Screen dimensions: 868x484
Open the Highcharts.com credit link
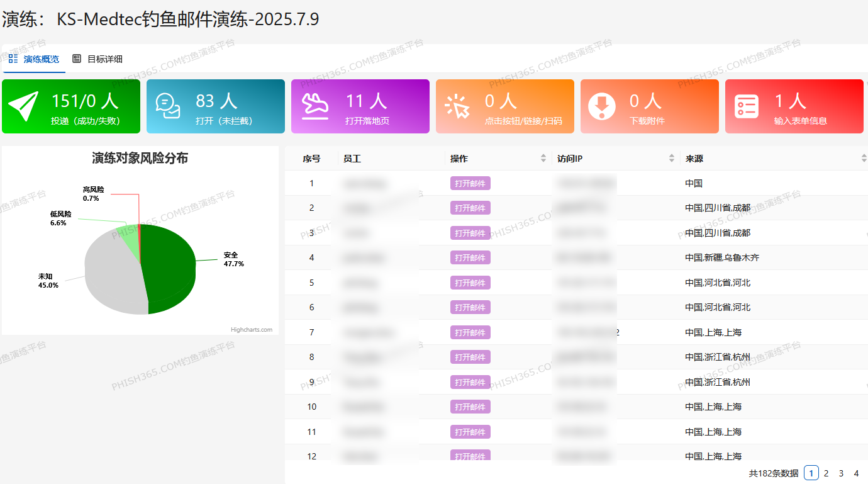252,330
